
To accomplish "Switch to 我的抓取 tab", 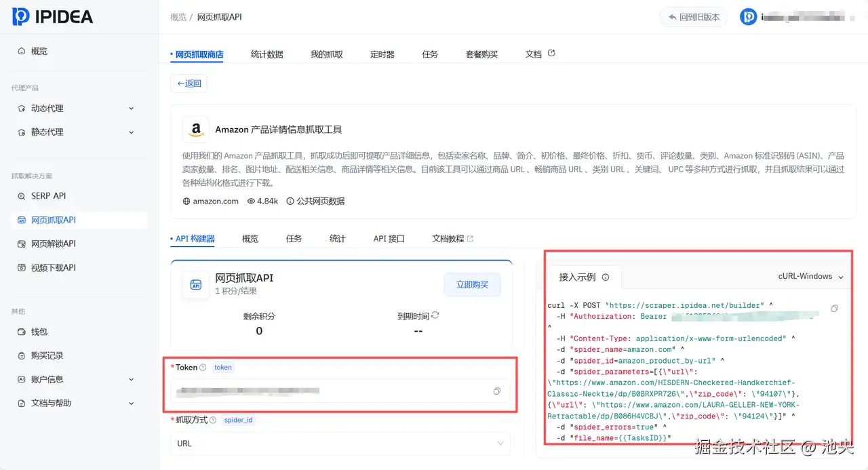I will tap(327, 54).
